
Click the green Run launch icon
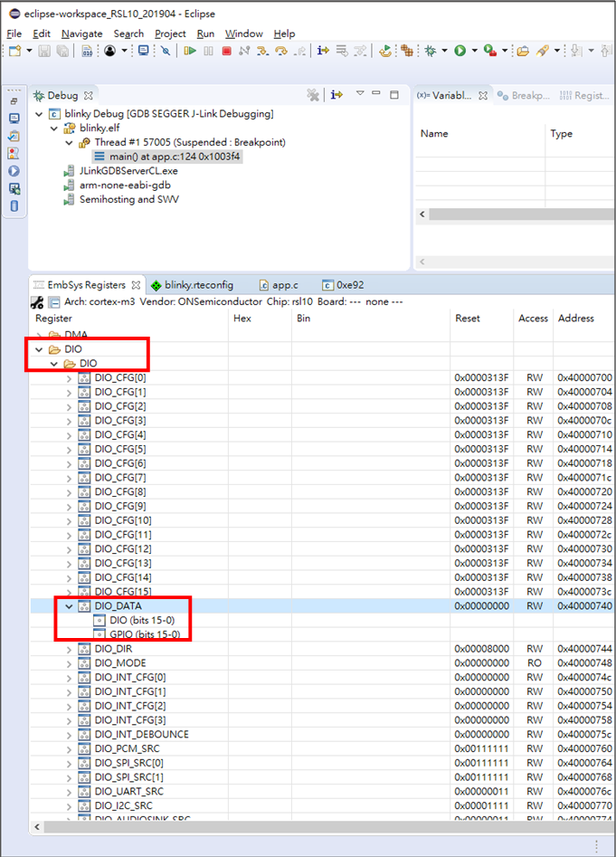coord(460,52)
